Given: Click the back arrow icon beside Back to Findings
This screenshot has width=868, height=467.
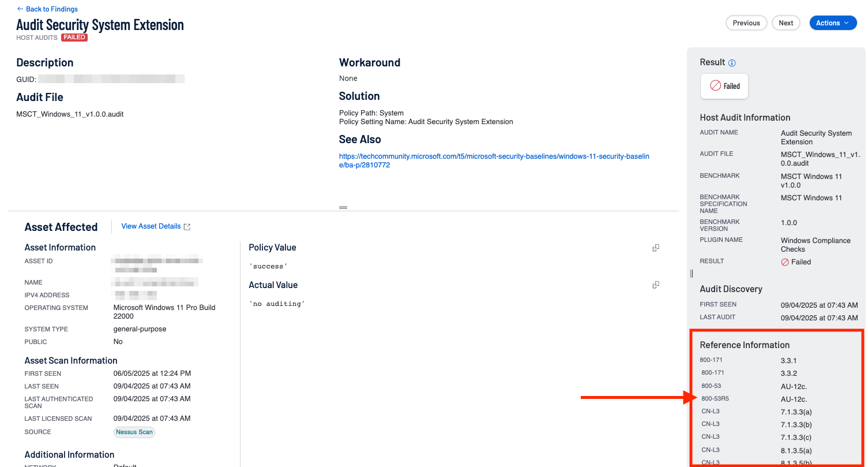Looking at the screenshot, I should point(20,9).
